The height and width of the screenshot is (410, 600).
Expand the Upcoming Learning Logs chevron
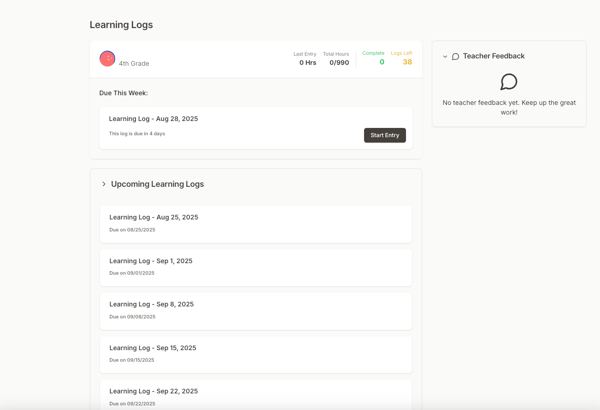(x=104, y=184)
